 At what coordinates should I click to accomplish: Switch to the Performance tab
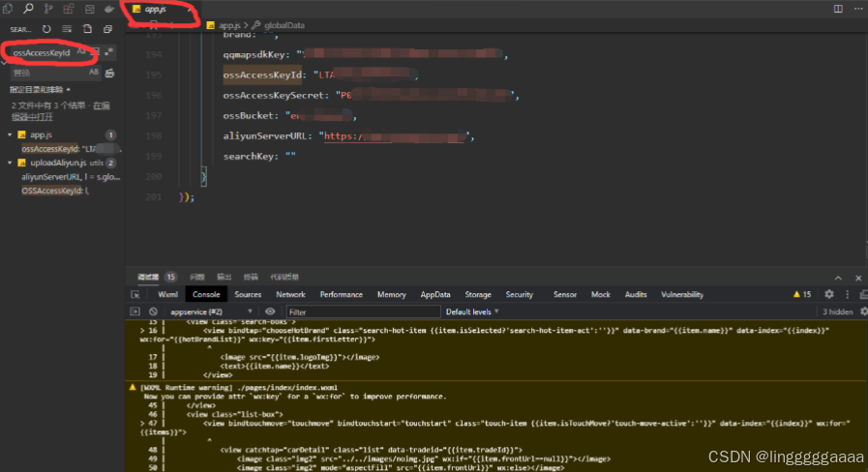[341, 294]
